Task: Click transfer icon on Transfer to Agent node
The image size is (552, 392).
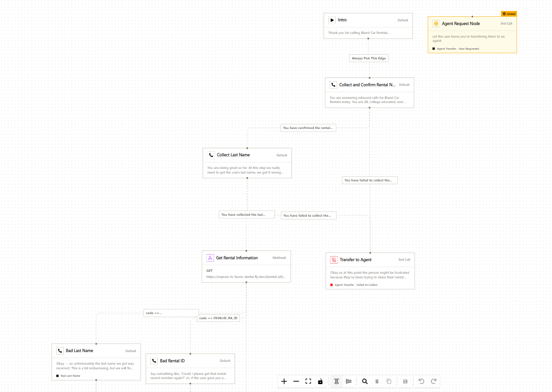Action: click(334, 260)
